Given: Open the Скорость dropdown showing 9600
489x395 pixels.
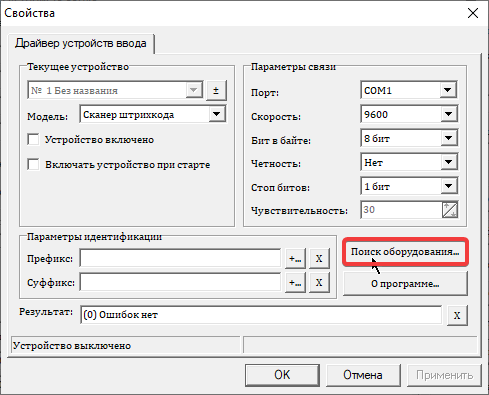Looking at the screenshot, I should pos(449,114).
